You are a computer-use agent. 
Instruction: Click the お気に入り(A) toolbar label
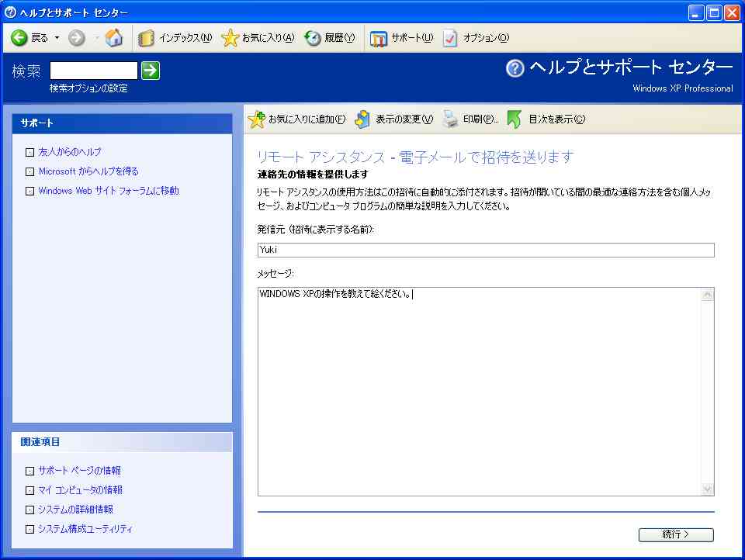(268, 38)
